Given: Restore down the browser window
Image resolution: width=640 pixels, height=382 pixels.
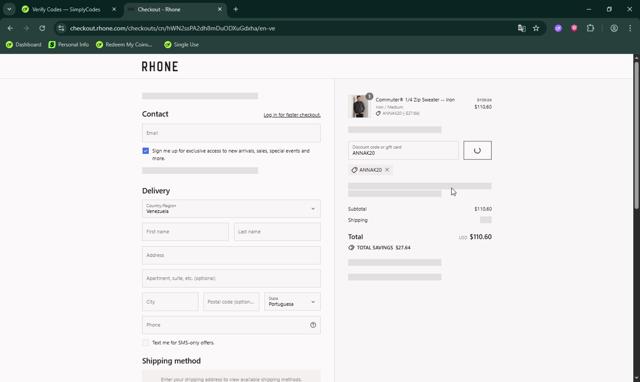Looking at the screenshot, I should pos(609,9).
